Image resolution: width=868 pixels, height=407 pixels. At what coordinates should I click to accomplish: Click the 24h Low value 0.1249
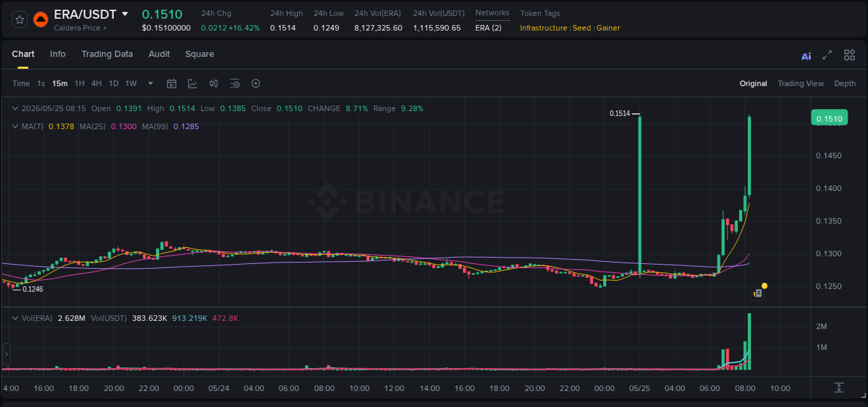(x=326, y=28)
